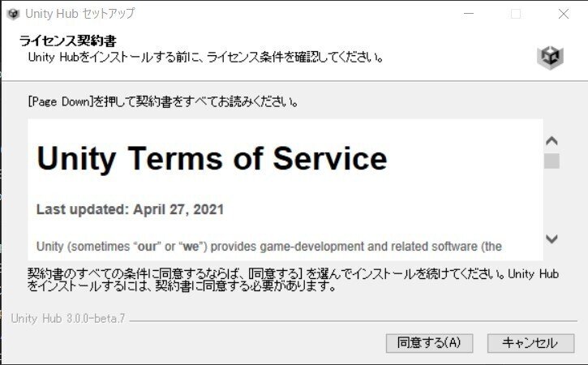
Task: Click 'Last updated: April 27, 2021' text
Action: tap(130, 209)
